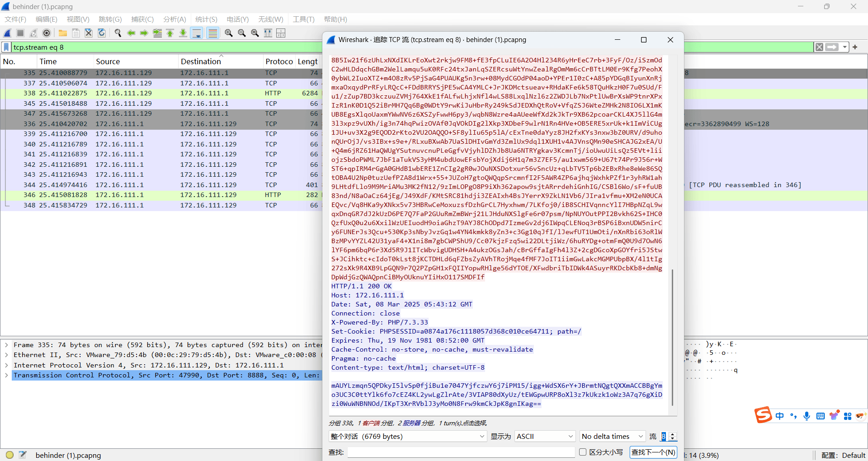868x461 pixels.
Task: Go to the first packet
Action: [170, 33]
